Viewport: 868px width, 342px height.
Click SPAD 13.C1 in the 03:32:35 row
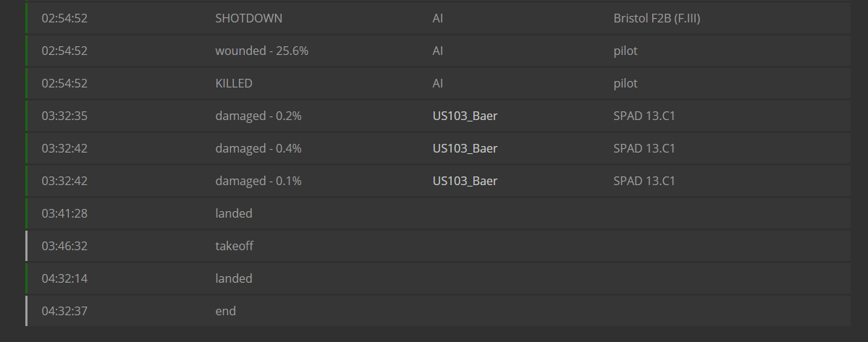pos(644,116)
